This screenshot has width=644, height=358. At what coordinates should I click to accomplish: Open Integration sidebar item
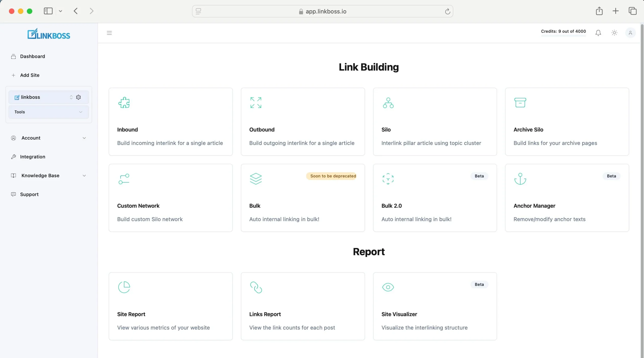pyautogui.click(x=32, y=157)
